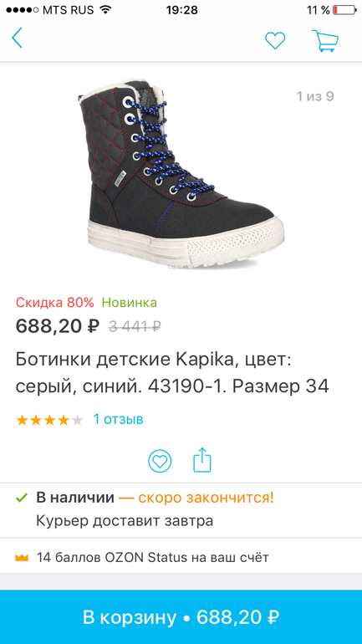362x644 pixels.
Task: Tap the battery indicator in status bar
Action: point(344,10)
